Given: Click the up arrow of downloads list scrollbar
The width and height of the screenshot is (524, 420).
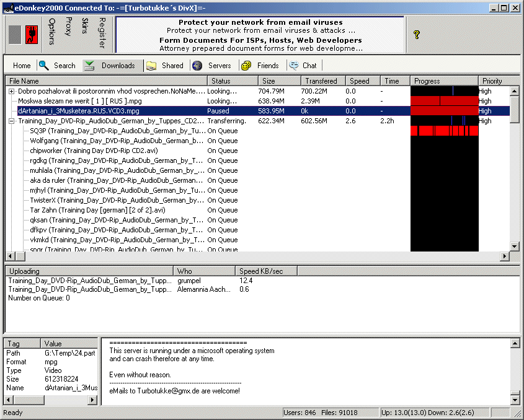Looking at the screenshot, I should [515, 91].
